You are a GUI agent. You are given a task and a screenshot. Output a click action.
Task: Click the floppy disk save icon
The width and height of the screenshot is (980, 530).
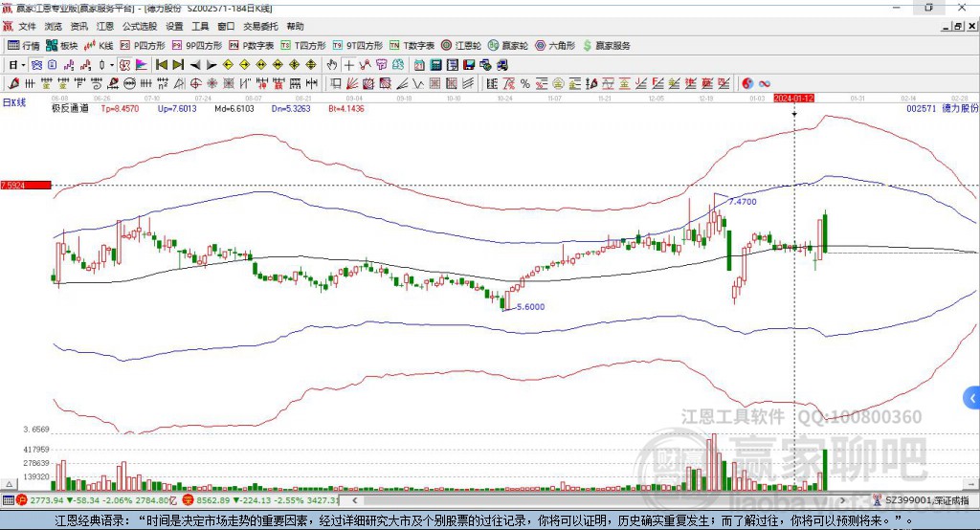click(469, 65)
